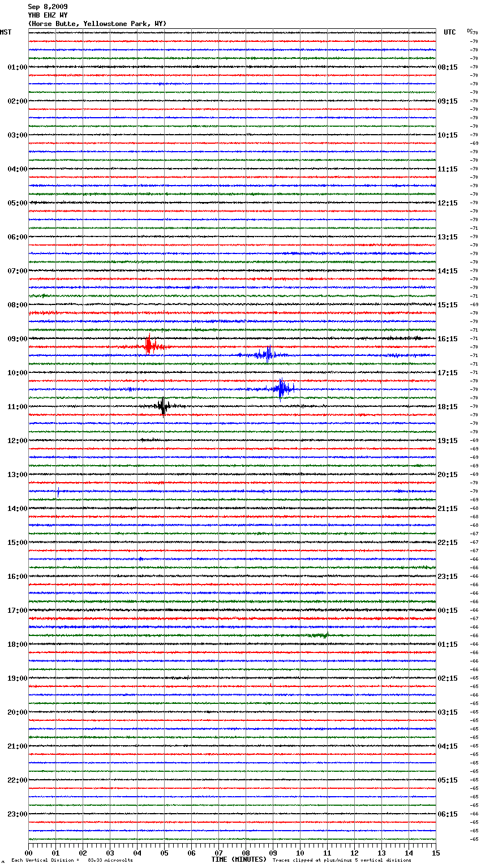Click the minute axis tick label "08"
Viewport: 481px width, 868px height.
(x=246, y=853)
